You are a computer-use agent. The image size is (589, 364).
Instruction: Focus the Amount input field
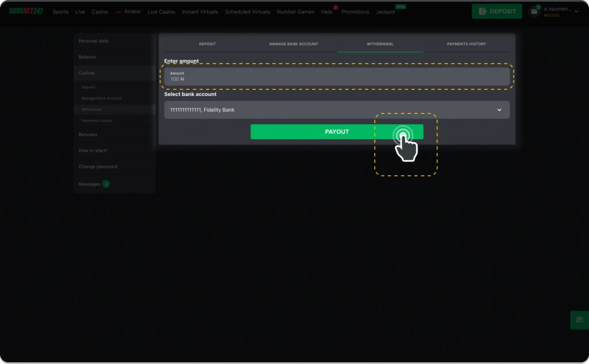click(336, 76)
